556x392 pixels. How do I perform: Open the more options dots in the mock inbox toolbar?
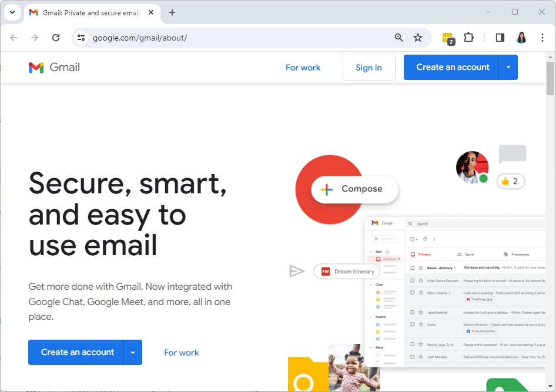click(x=434, y=239)
